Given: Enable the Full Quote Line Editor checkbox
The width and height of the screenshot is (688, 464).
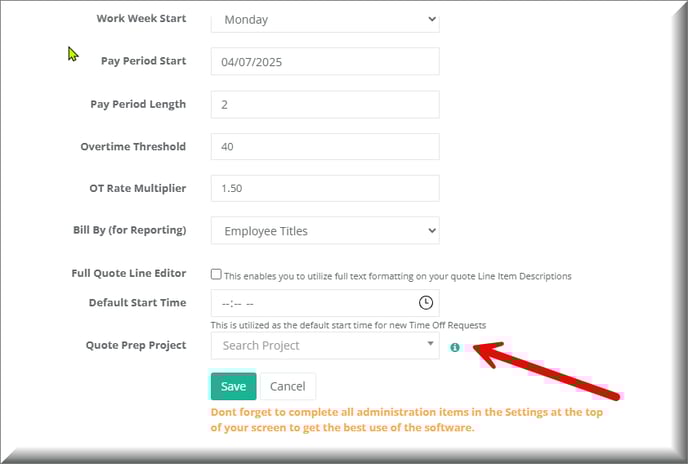Looking at the screenshot, I should [216, 275].
